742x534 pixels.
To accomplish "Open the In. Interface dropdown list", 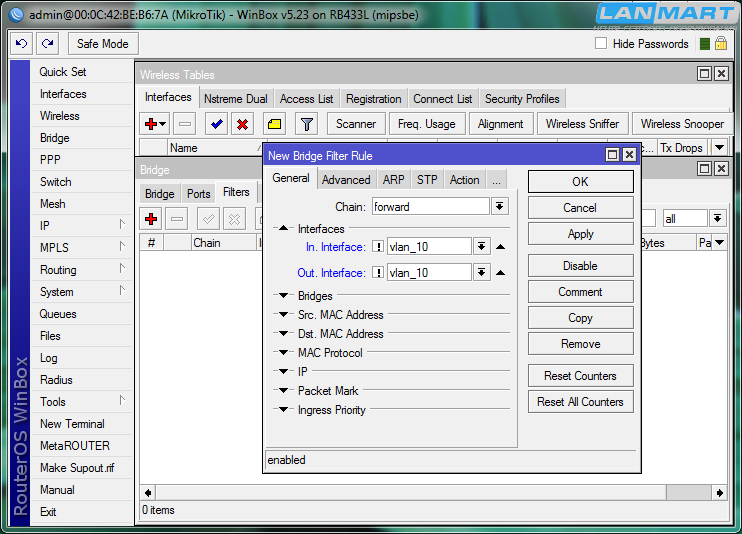I will [x=482, y=246].
